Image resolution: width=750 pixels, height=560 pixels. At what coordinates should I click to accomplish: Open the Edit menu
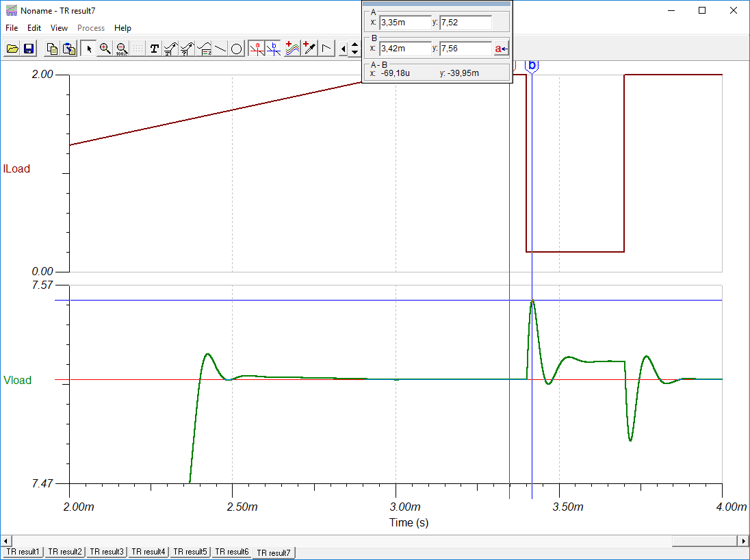[34, 28]
